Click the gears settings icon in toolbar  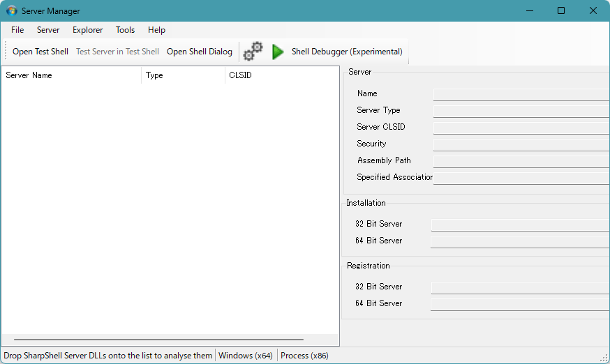[253, 52]
